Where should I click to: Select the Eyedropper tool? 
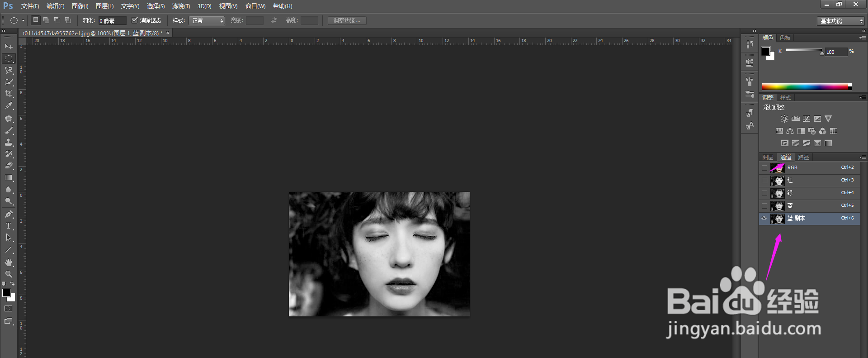(9, 105)
